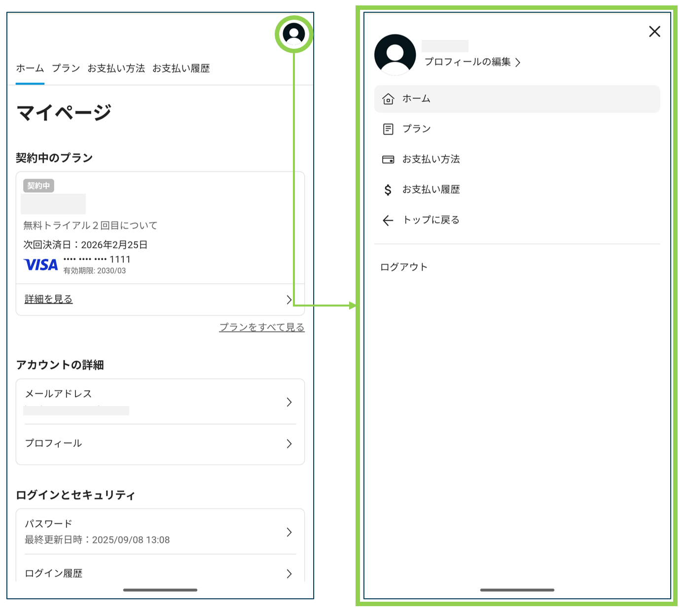
Task: Click the 無料トライアル２回目について text
Action: pyautogui.click(x=90, y=226)
